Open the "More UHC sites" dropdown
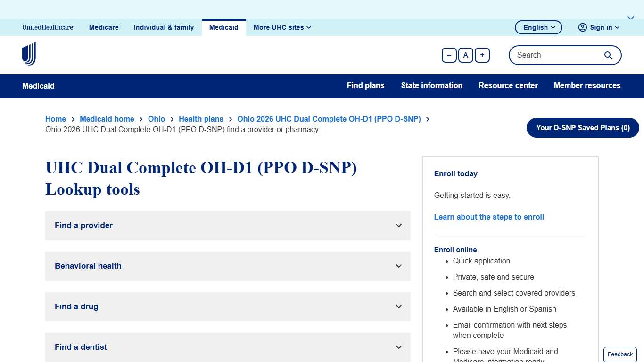This screenshot has width=644, height=362. (x=281, y=27)
